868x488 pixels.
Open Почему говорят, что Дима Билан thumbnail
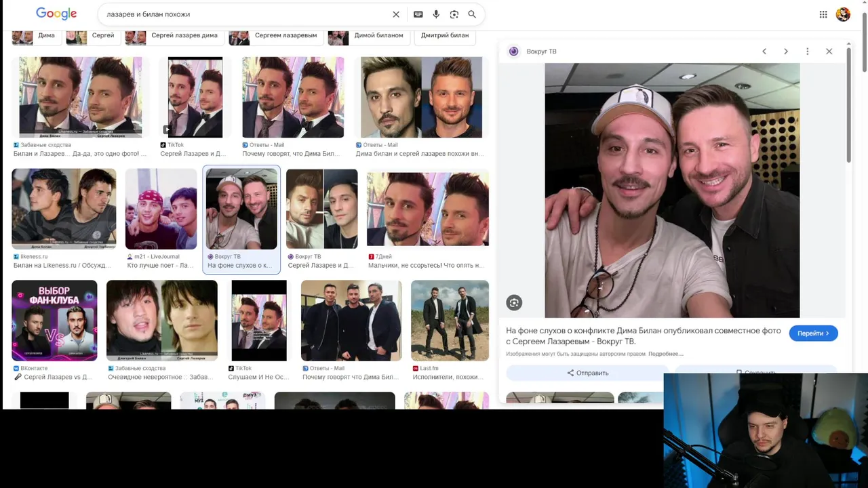click(x=293, y=97)
